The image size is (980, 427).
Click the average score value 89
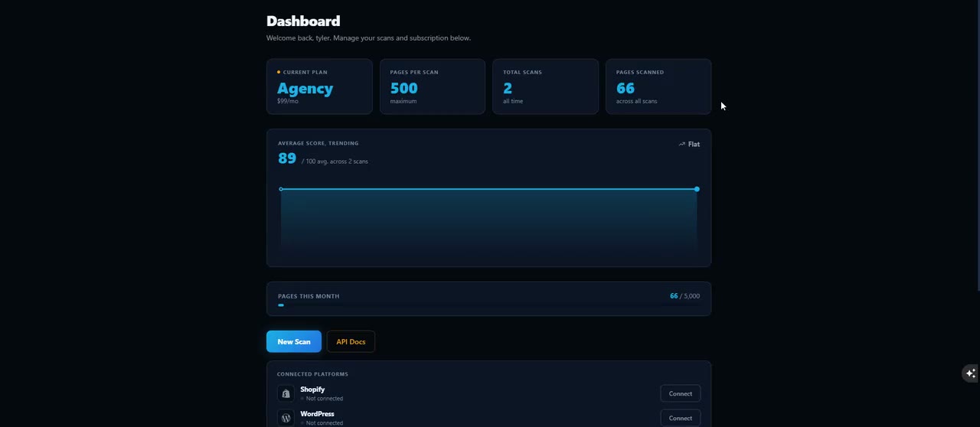pyautogui.click(x=287, y=158)
